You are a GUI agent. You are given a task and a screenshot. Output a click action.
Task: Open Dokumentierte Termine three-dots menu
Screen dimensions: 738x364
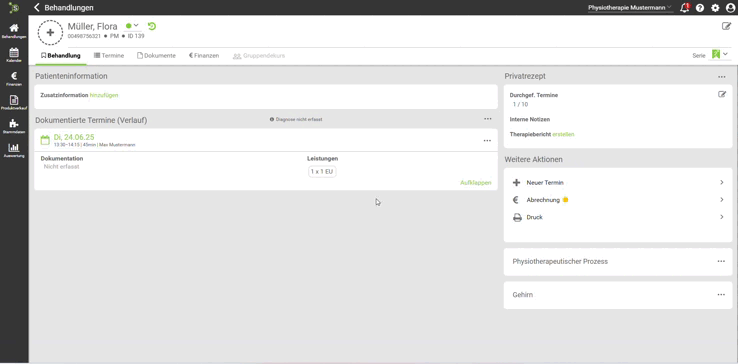[x=488, y=119]
